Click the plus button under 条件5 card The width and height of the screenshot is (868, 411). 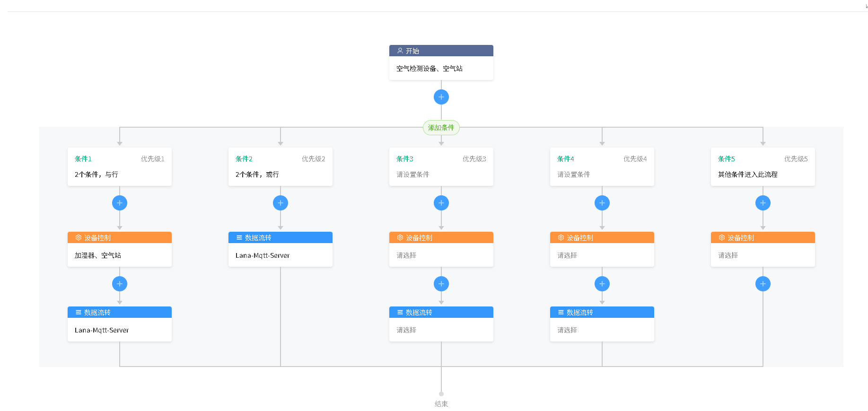pyautogui.click(x=763, y=203)
